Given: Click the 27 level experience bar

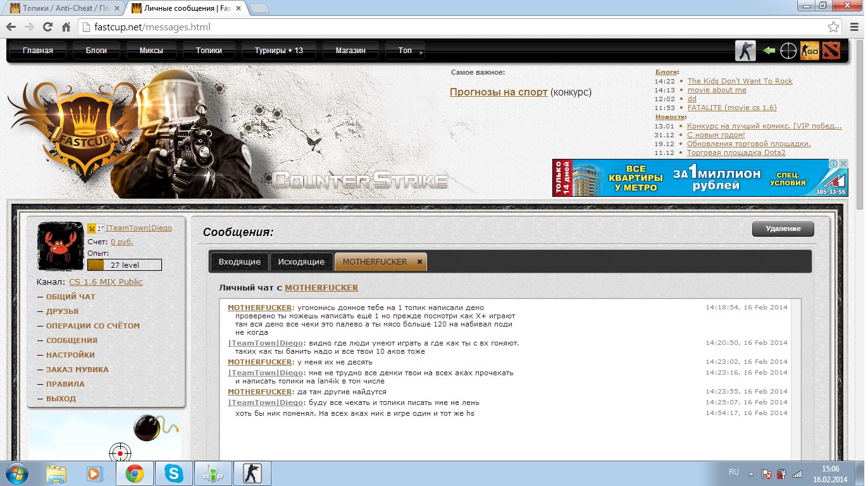Looking at the screenshot, I should [124, 265].
